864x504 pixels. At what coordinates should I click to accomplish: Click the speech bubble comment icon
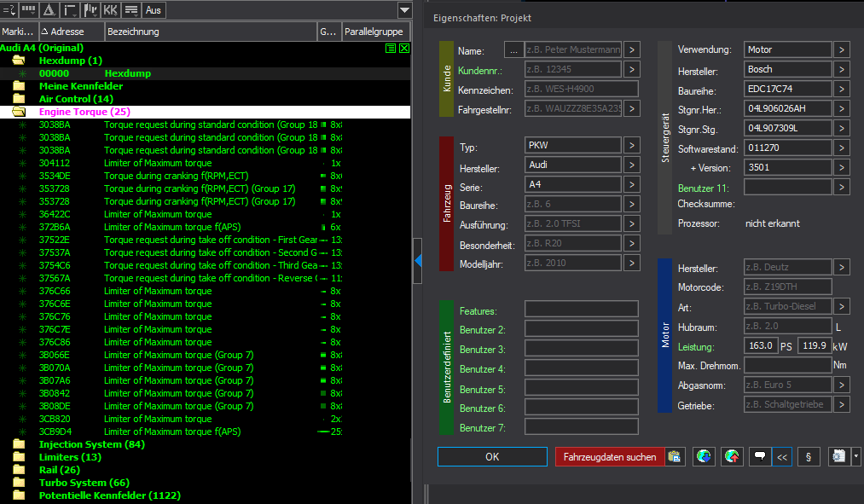pos(759,457)
